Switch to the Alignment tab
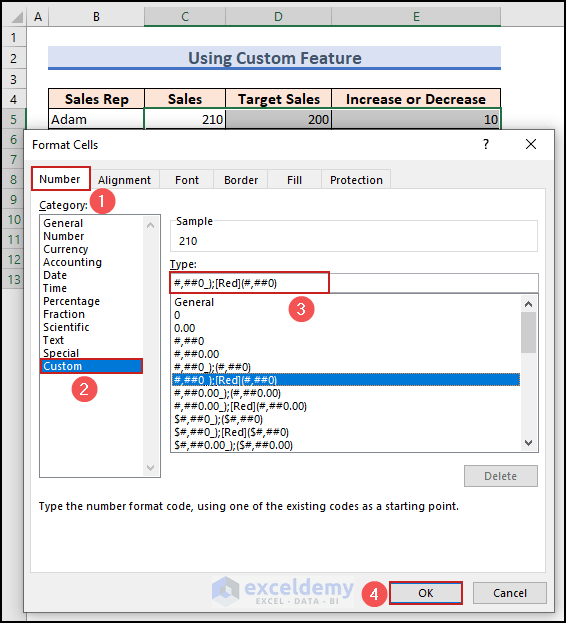This screenshot has width=566, height=623. click(124, 180)
